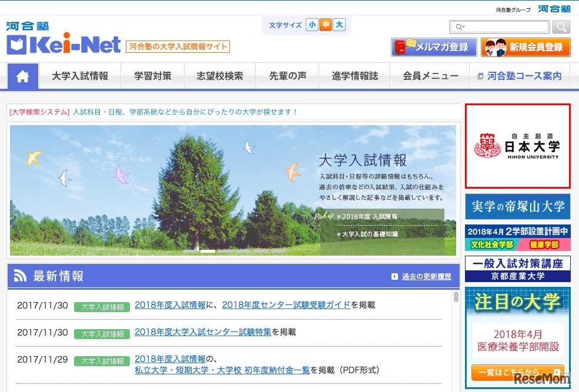579x392 pixels.
Task: Open the 学習対策 menu
Action: point(152,76)
